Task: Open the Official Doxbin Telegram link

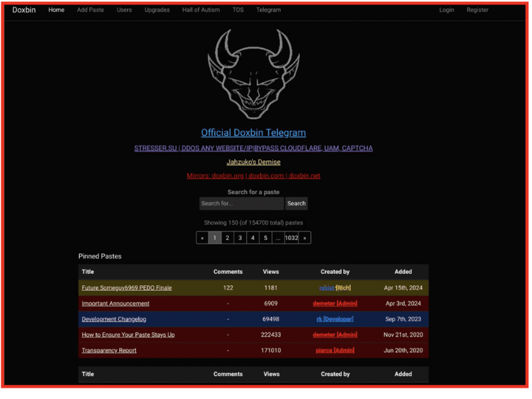Action: tap(253, 132)
